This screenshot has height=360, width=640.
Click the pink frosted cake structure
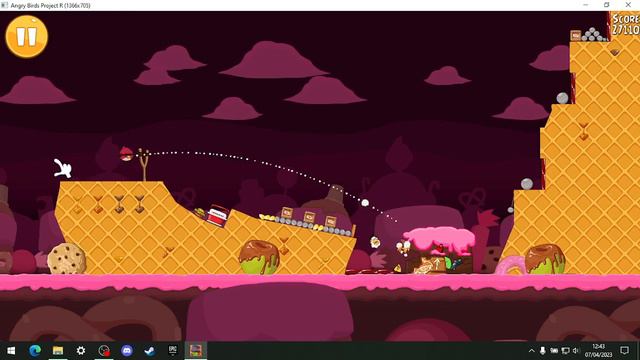click(439, 250)
